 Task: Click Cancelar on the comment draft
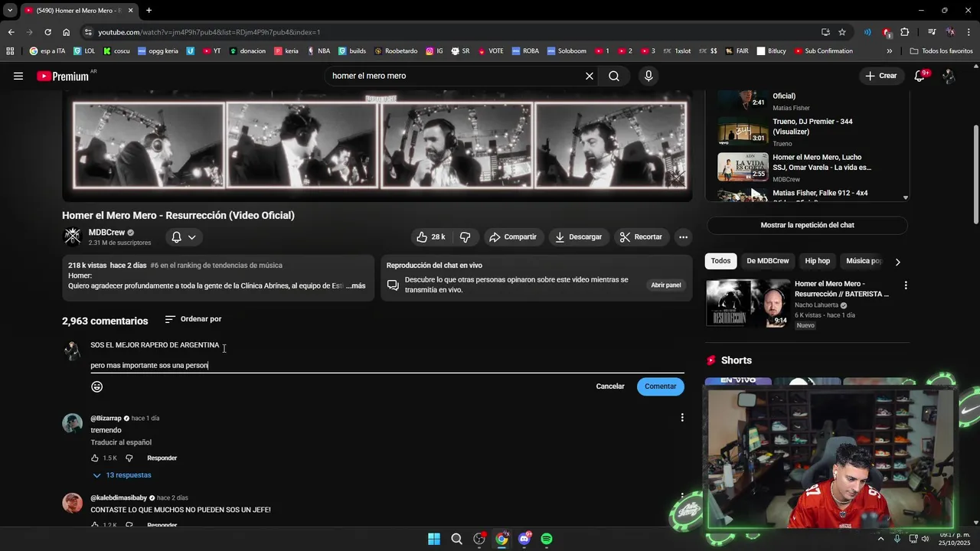[610, 386]
